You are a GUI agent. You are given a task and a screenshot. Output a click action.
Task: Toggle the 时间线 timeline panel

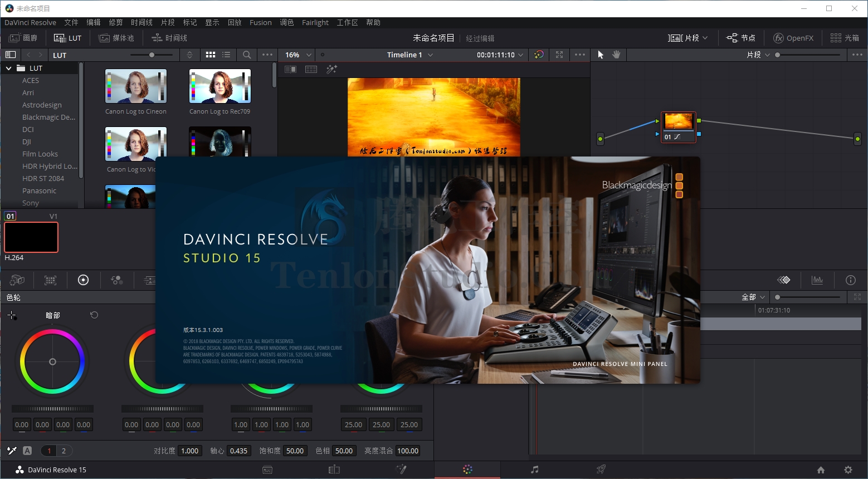(169, 38)
